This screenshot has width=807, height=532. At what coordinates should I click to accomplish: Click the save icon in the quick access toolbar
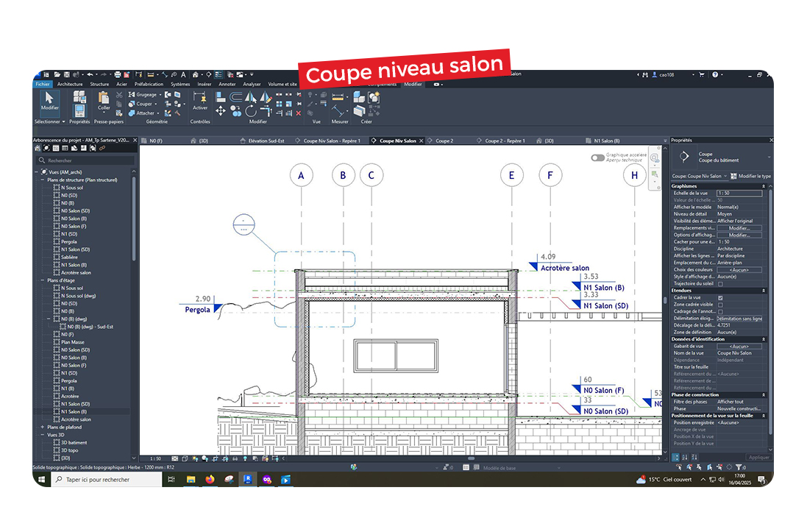[x=66, y=74]
